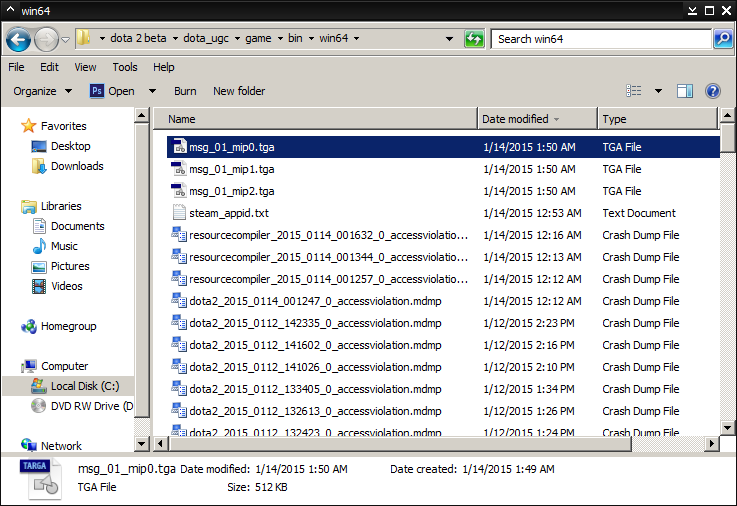
Task: Open the view options dropdown arrow
Action: point(658,91)
